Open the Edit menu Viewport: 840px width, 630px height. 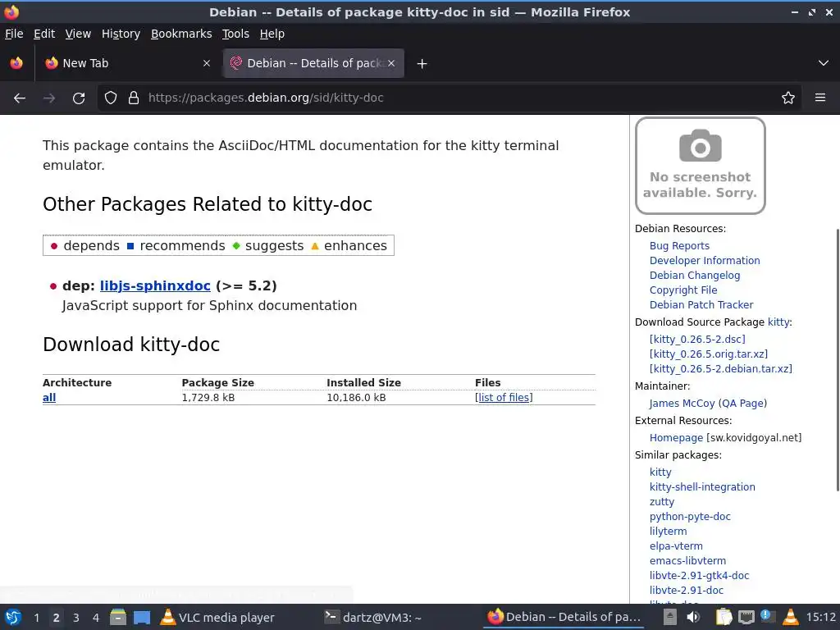pos(44,34)
